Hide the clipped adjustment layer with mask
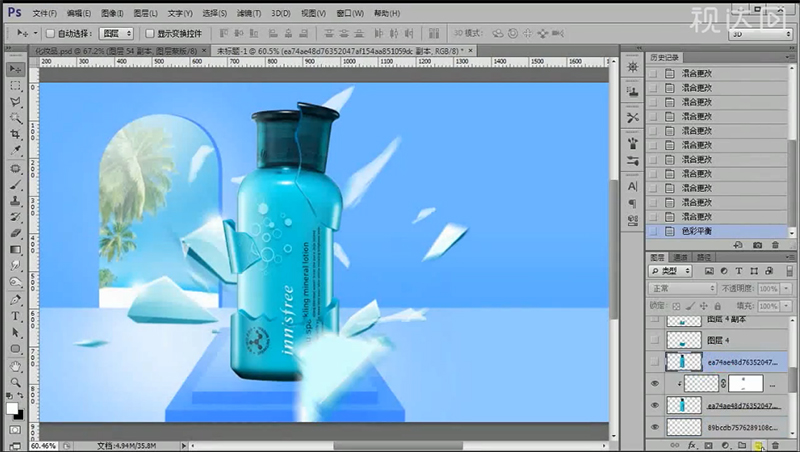Screen dimensions: 800x452 point(655,384)
